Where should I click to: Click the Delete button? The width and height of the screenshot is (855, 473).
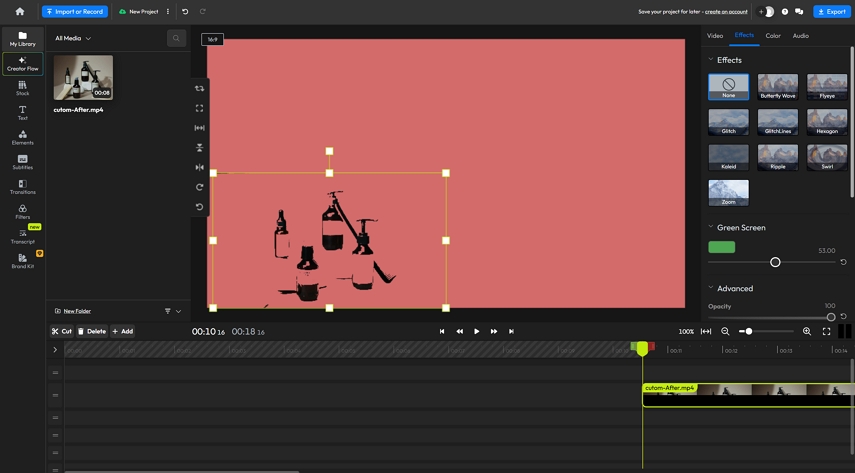coord(92,331)
